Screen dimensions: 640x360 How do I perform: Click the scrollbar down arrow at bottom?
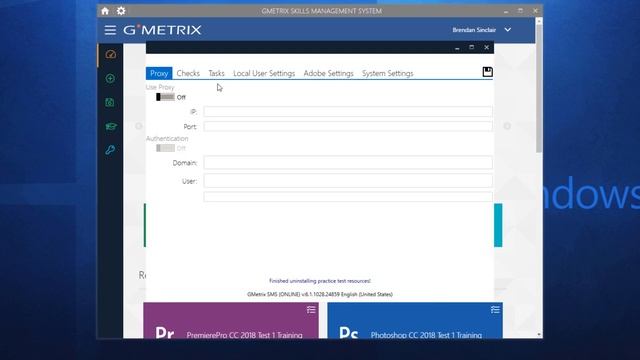pos(539,335)
